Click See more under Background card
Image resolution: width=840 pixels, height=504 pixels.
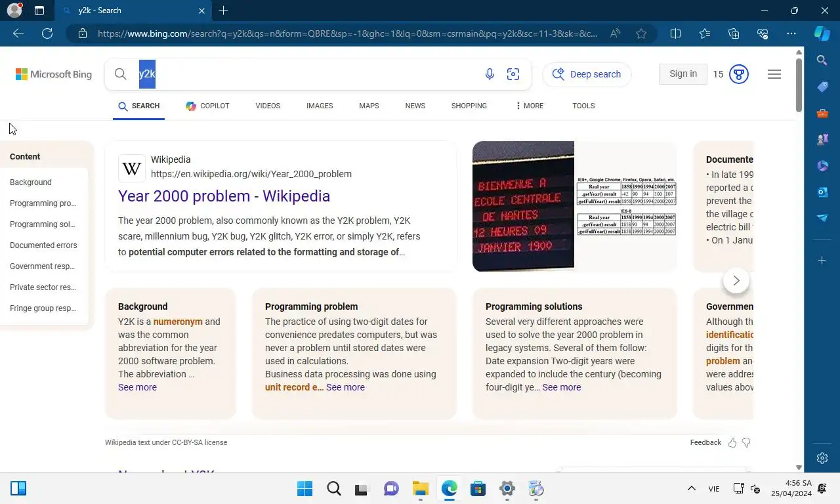point(137,387)
